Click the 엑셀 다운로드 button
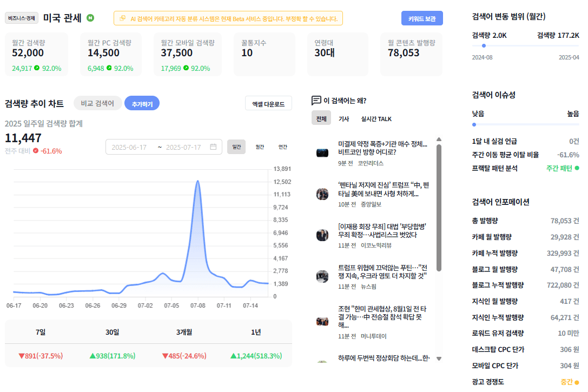The height and width of the screenshot is (392, 588). [x=268, y=104]
